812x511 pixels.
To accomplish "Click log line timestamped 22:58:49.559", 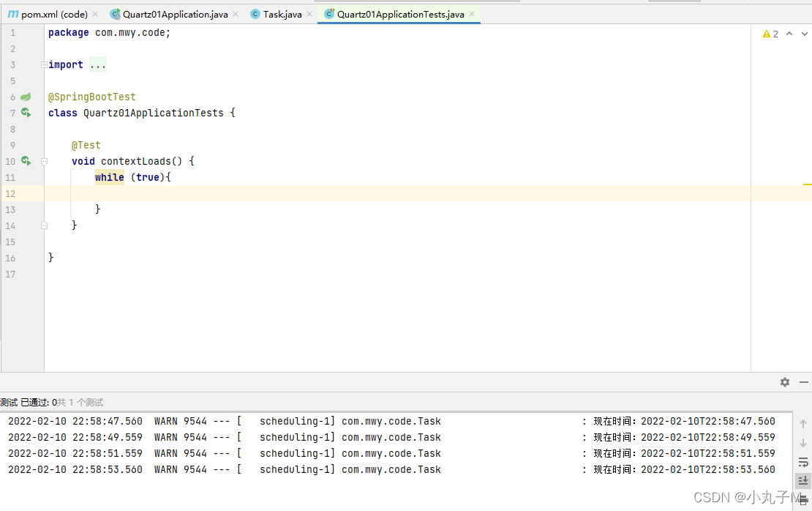I will tap(391, 437).
